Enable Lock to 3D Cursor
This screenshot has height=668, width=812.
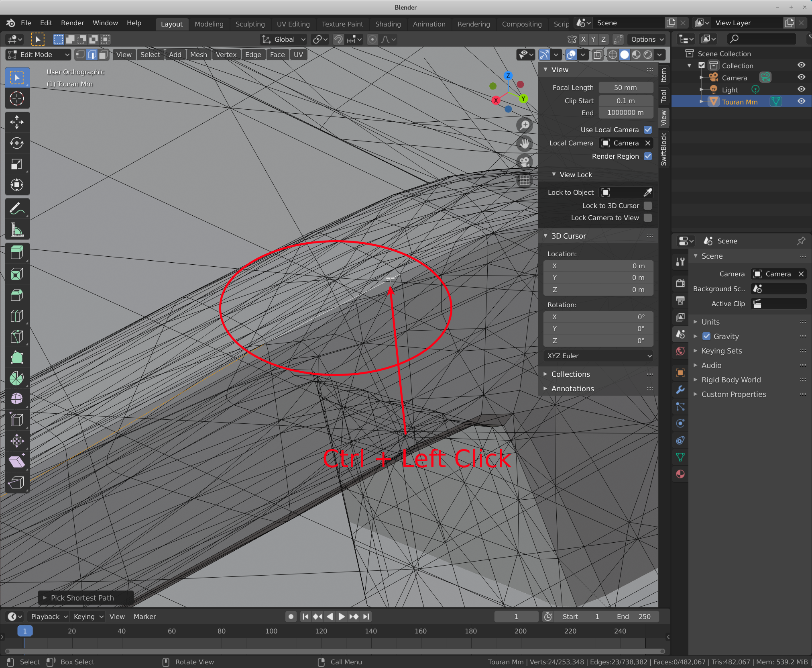(x=647, y=206)
